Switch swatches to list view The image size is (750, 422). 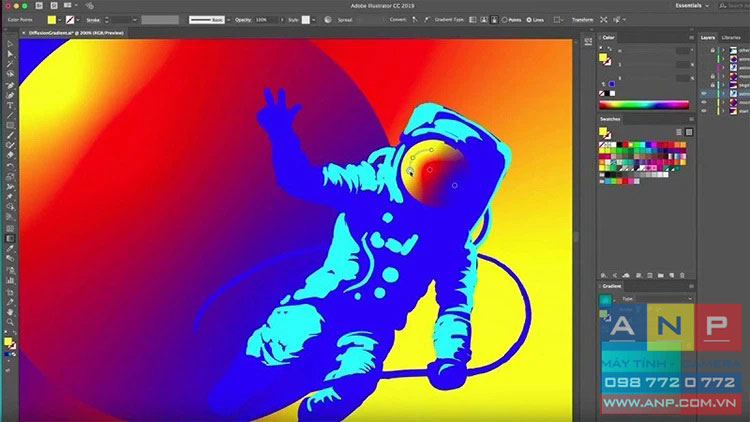pos(679,132)
